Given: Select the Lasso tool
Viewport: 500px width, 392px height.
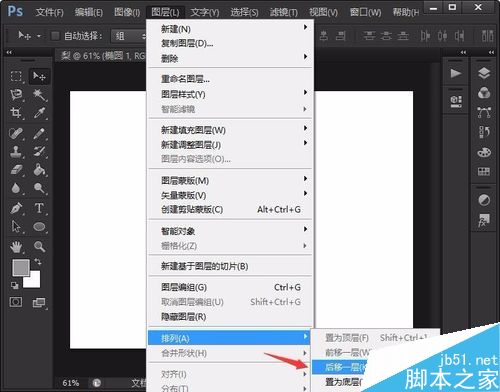Looking at the screenshot, I should coord(16,95).
